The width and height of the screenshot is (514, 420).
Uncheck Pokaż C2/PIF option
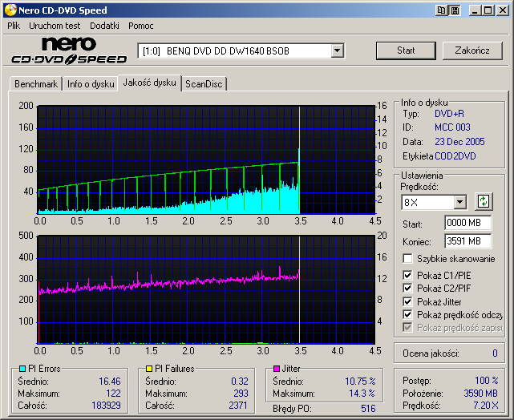[407, 289]
